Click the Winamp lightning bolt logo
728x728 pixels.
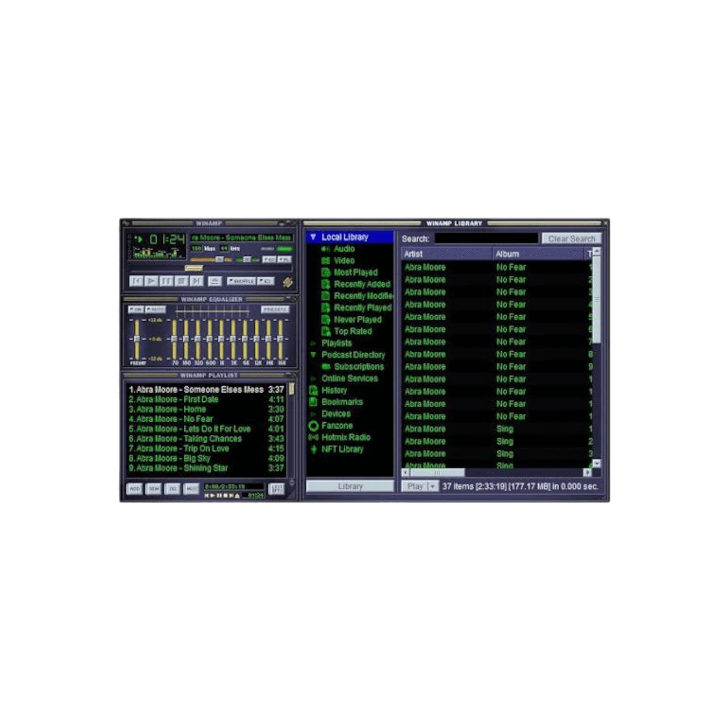pos(288,282)
